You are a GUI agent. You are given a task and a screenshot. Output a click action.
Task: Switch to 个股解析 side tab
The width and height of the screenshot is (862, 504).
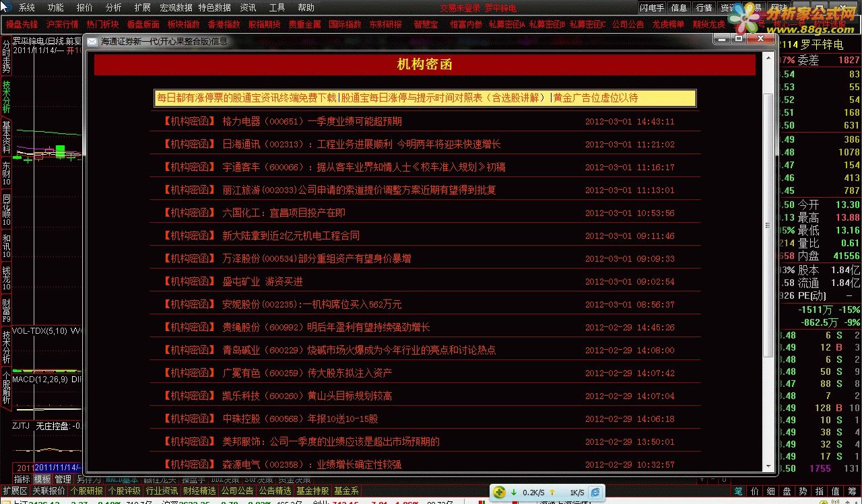point(6,388)
